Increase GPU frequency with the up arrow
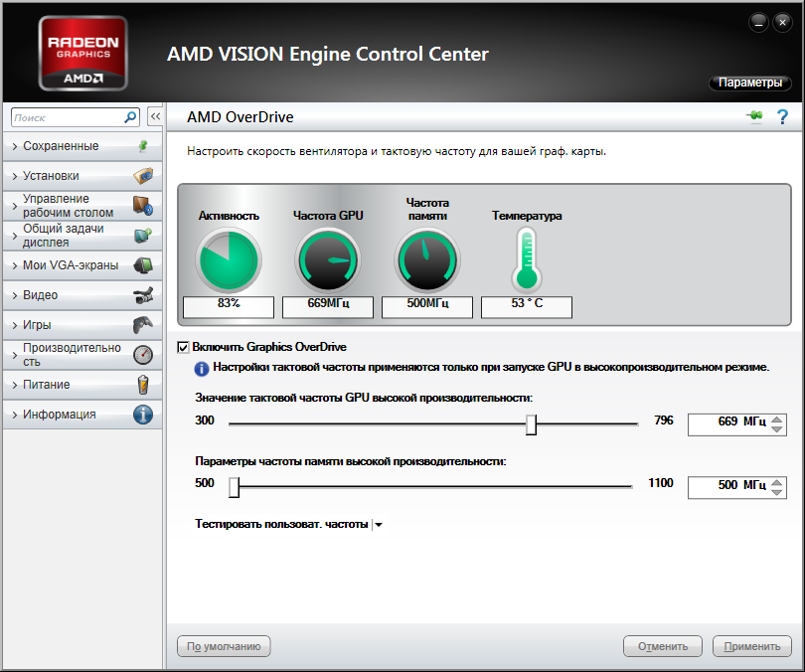The width and height of the screenshot is (805, 672). pos(777,419)
